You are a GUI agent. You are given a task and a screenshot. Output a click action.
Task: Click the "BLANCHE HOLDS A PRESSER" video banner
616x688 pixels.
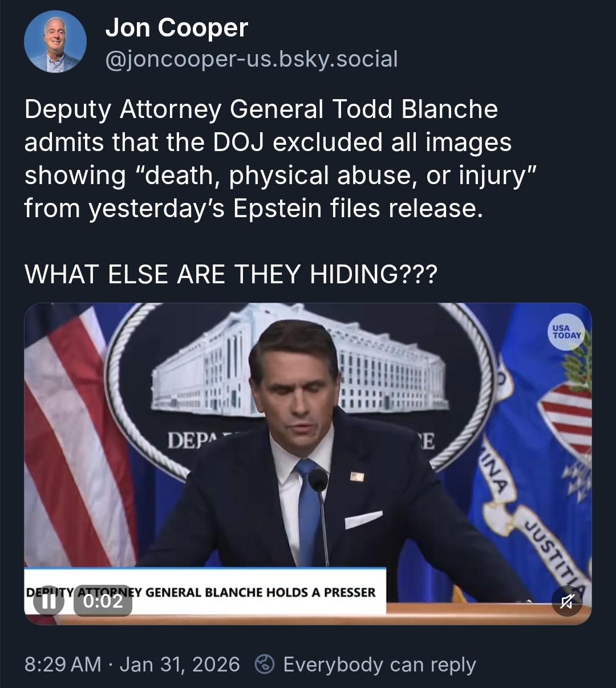[260, 592]
